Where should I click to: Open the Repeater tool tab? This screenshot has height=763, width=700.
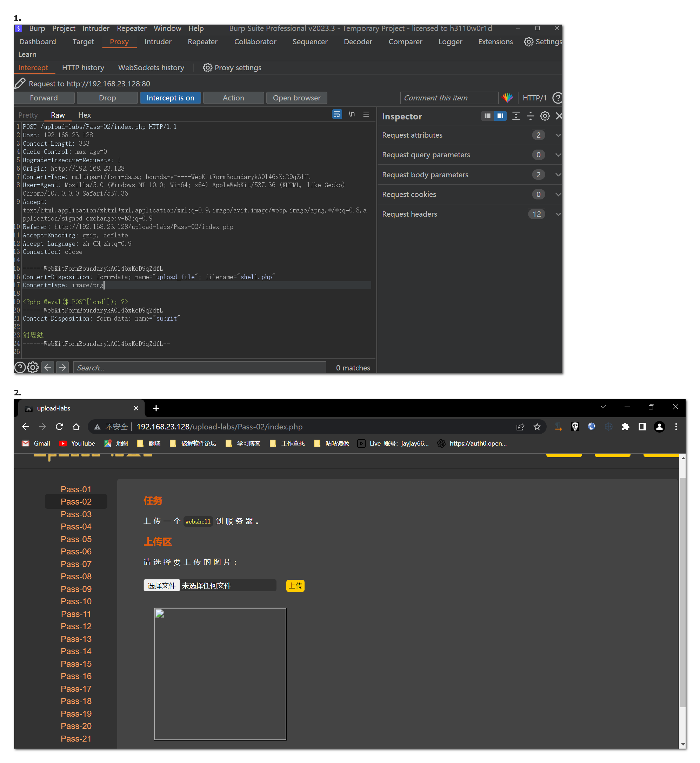(202, 42)
